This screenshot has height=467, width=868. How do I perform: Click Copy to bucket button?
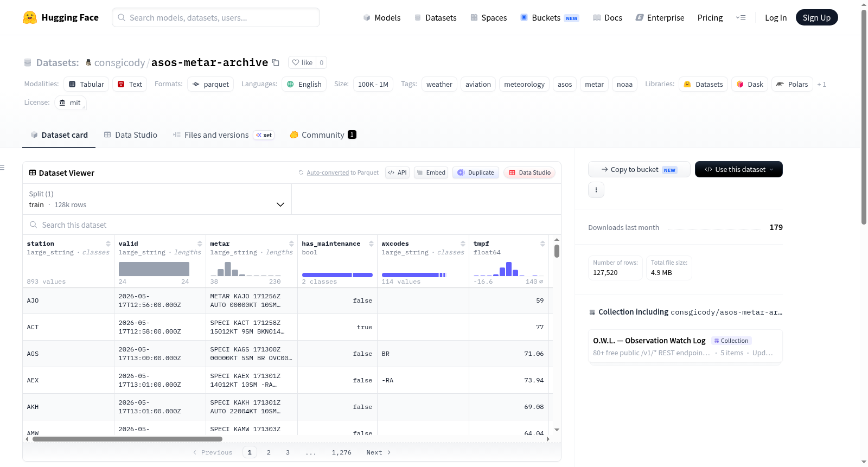[x=639, y=169]
